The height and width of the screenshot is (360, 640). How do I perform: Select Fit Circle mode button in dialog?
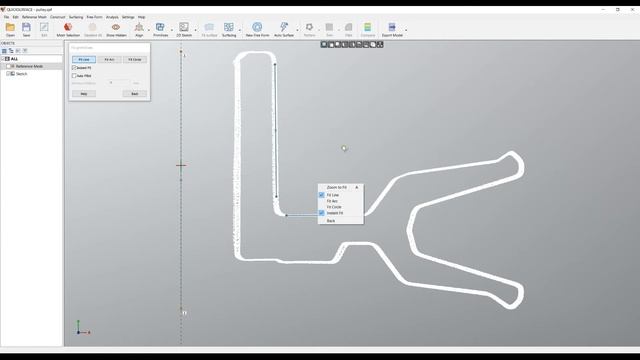[x=135, y=60]
